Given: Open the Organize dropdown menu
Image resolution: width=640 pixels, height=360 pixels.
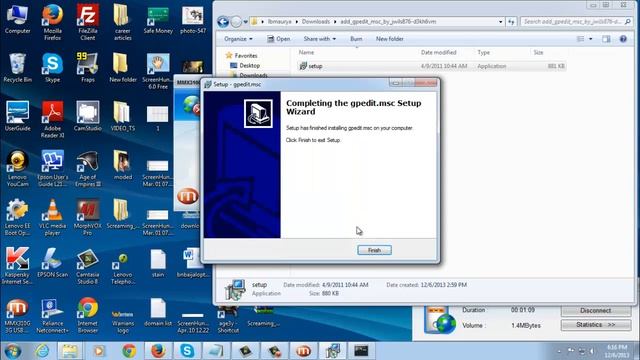Looking at the screenshot, I should point(238,39).
